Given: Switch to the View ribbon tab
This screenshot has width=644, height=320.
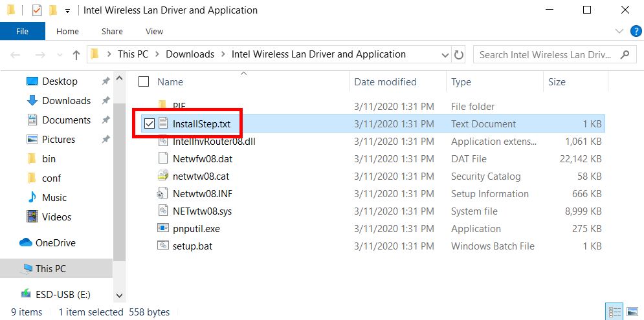Looking at the screenshot, I should [154, 31].
